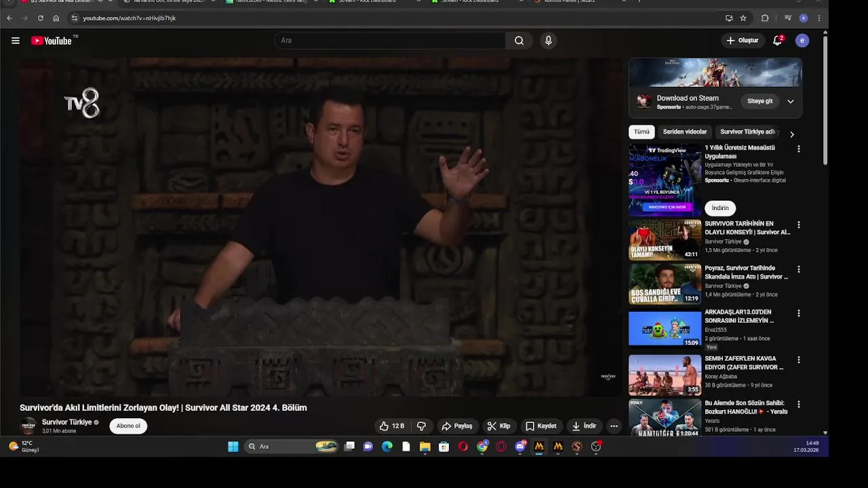Click the Windows taskbar Ara search box
This screenshot has height=488, width=868.
pyautogui.click(x=292, y=447)
